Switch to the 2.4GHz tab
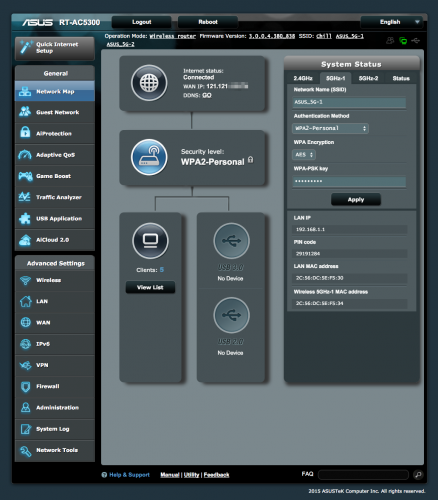The width and height of the screenshot is (438, 500). 303,78
